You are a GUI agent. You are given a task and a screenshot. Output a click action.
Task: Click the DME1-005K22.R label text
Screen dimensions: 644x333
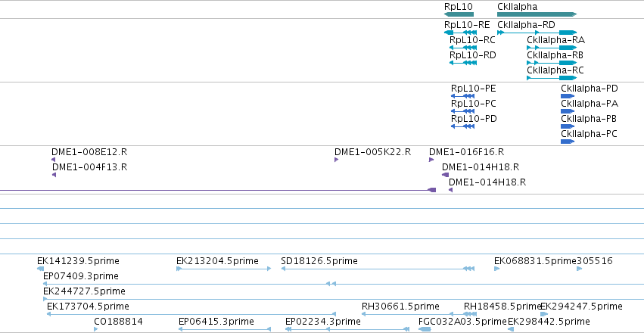pos(372,152)
